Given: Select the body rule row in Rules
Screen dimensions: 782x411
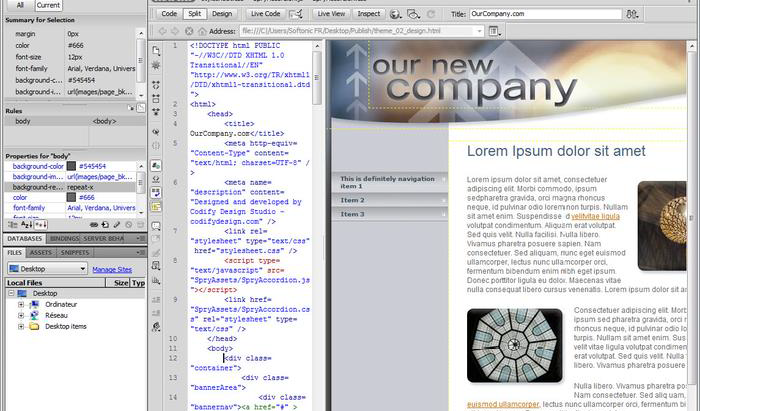Looking at the screenshot, I should click(x=75, y=121).
